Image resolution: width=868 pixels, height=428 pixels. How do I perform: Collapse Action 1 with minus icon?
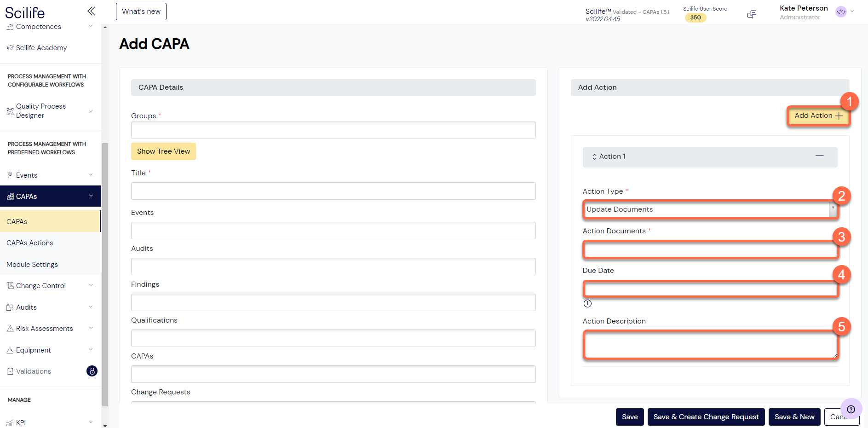[819, 156]
